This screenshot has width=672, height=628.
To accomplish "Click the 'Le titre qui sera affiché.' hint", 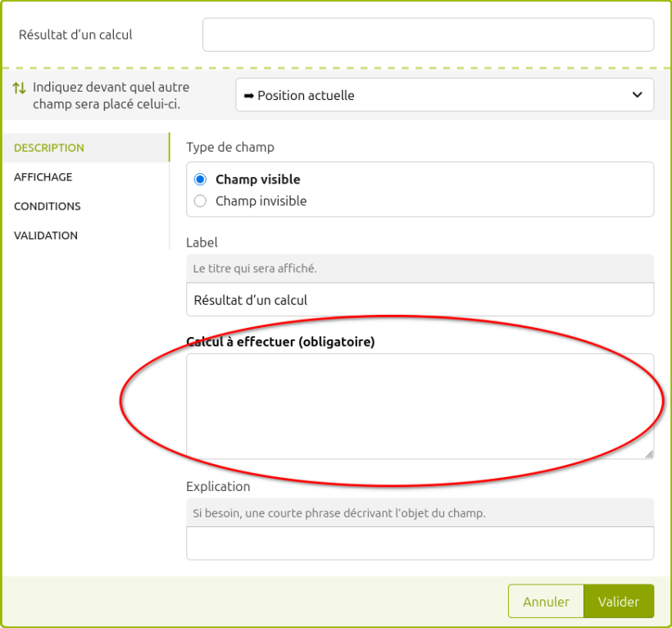I will tap(255, 269).
